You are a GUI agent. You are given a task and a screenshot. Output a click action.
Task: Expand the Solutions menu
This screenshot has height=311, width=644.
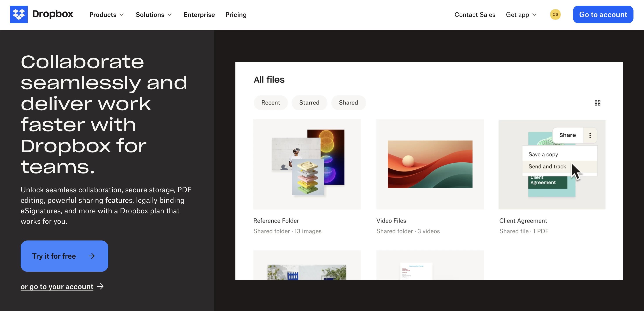pos(154,15)
